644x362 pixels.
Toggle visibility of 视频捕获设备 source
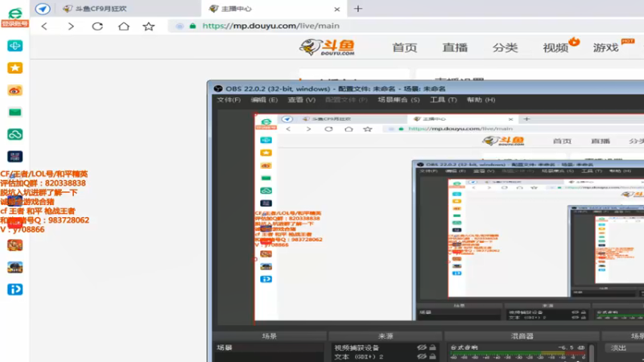tap(422, 348)
